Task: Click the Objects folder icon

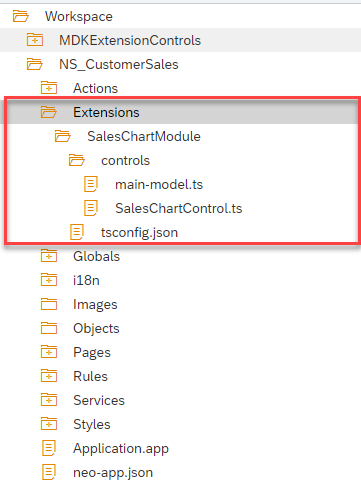Action: 49,328
